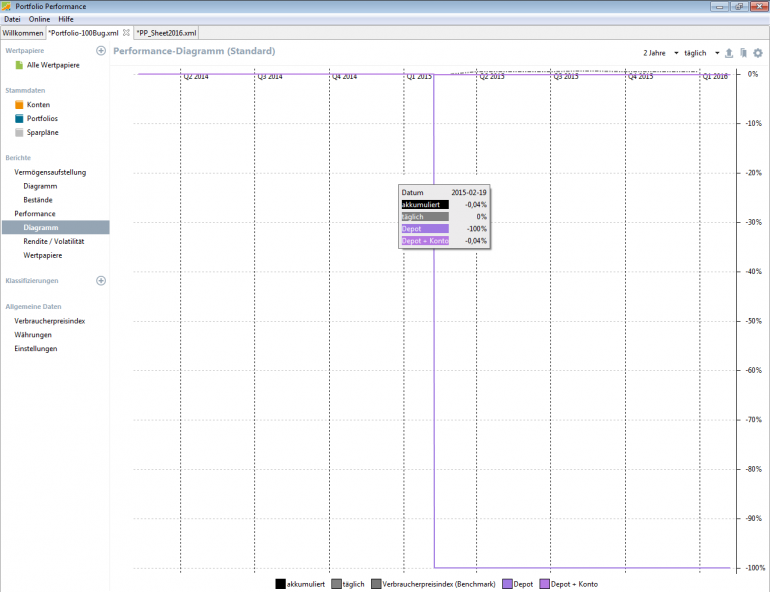Add new Wertpapiere with plus icon
This screenshot has width=770, height=592.
(100, 50)
